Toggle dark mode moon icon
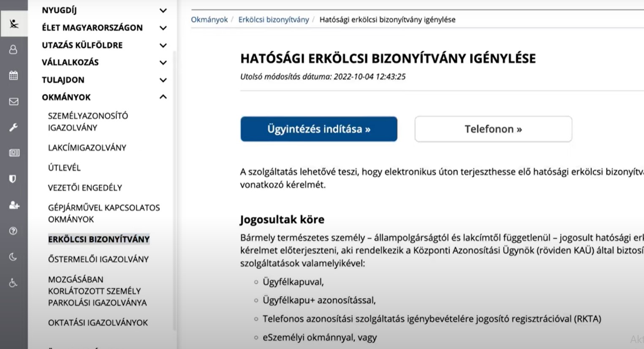 pyautogui.click(x=13, y=257)
